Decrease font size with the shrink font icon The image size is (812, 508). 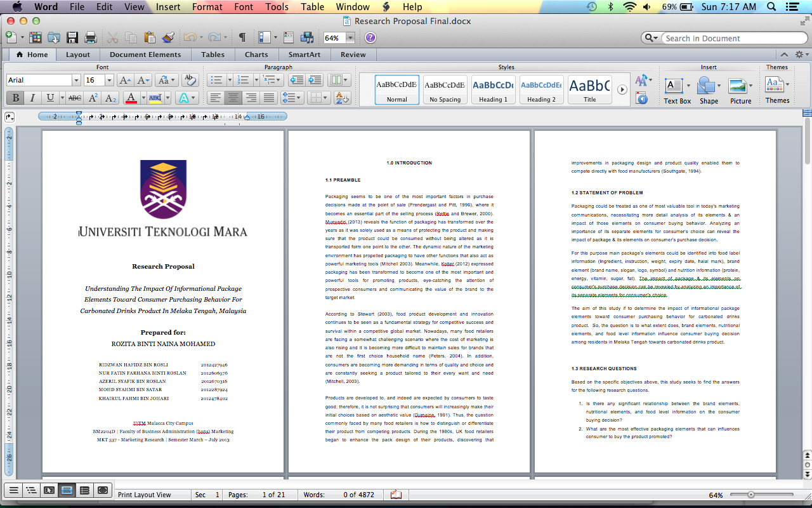point(143,80)
